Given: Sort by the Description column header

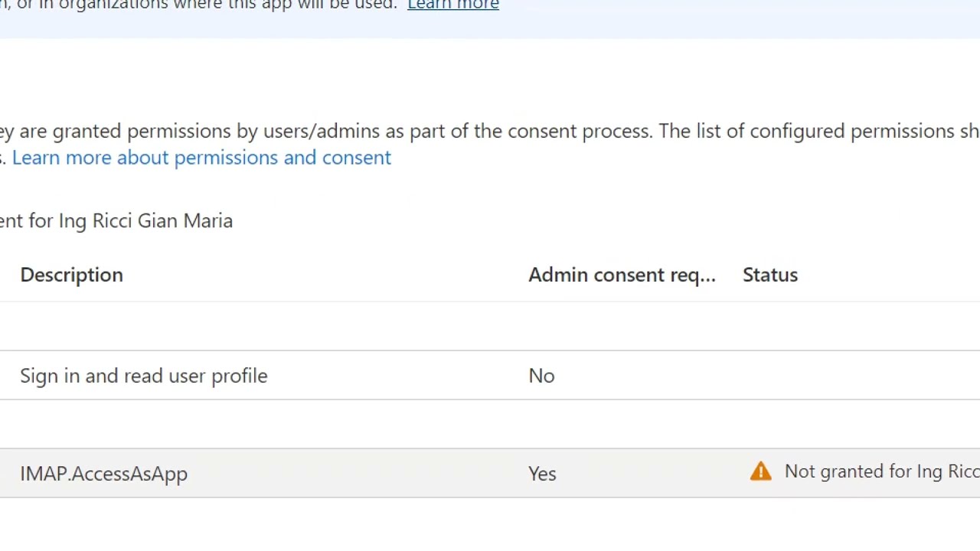Looking at the screenshot, I should point(71,275).
